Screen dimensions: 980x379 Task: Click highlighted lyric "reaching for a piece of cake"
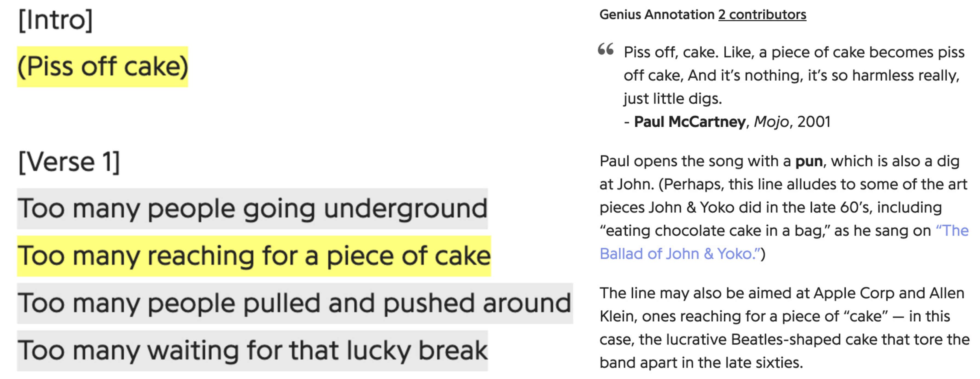tap(319, 256)
